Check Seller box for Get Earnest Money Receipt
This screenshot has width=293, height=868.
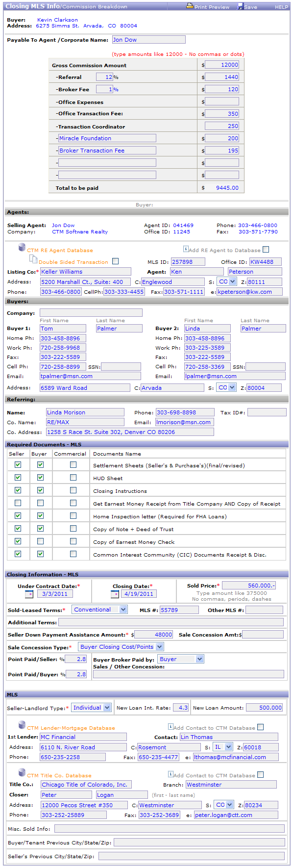(18, 503)
